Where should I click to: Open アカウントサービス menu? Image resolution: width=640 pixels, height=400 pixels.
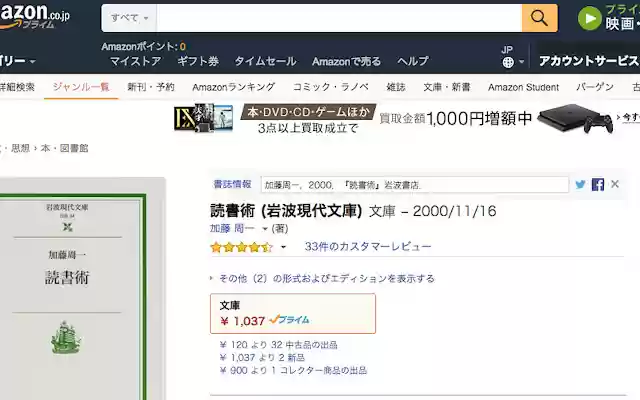pos(589,61)
